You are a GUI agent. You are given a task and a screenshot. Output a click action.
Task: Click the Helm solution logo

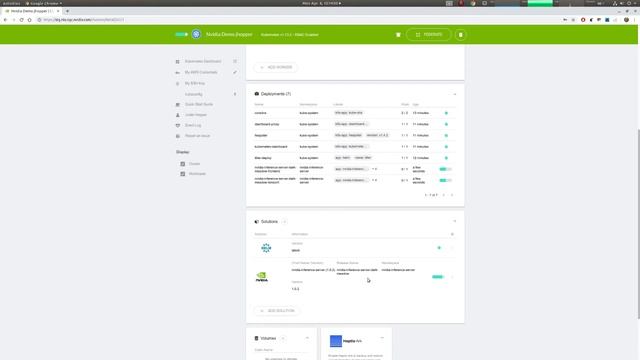pos(266,248)
